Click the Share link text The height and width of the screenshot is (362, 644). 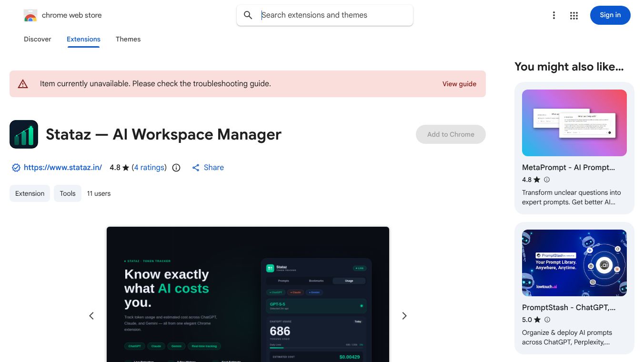point(214,168)
